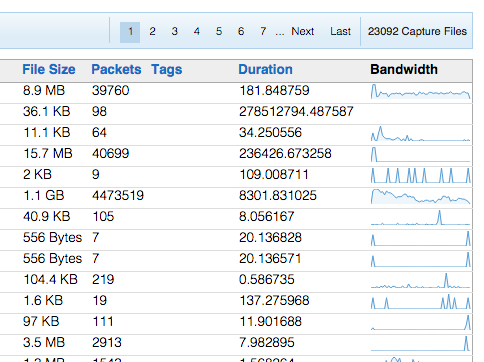This screenshot has width=484, height=362.
Task: Click duration value 8301.831025
Action: click(x=278, y=196)
